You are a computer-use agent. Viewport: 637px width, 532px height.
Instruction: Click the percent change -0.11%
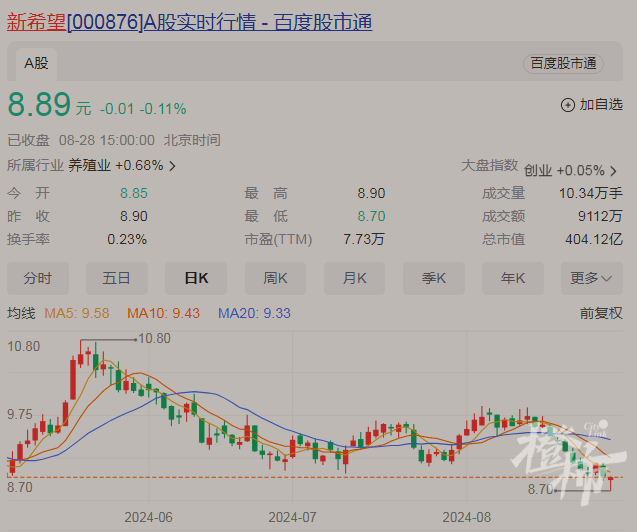tap(163, 109)
